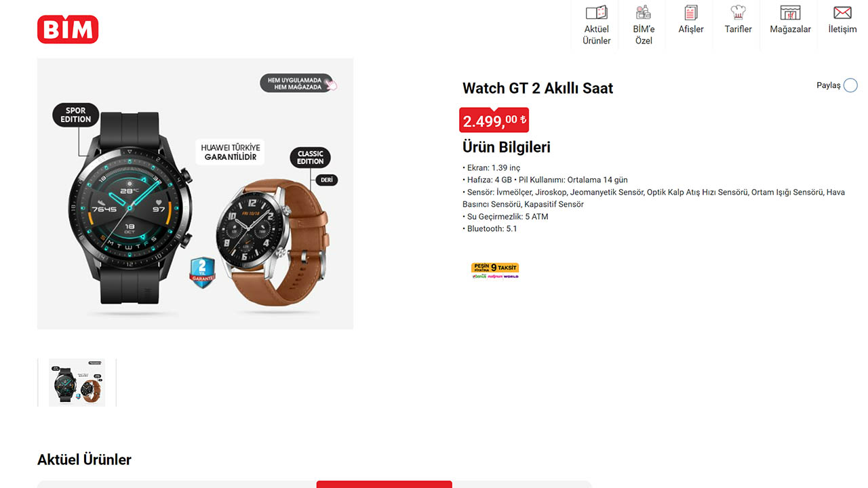Click the Tarifler chef hat icon
Screen dimensions: 868x488
pyautogui.click(x=738, y=12)
